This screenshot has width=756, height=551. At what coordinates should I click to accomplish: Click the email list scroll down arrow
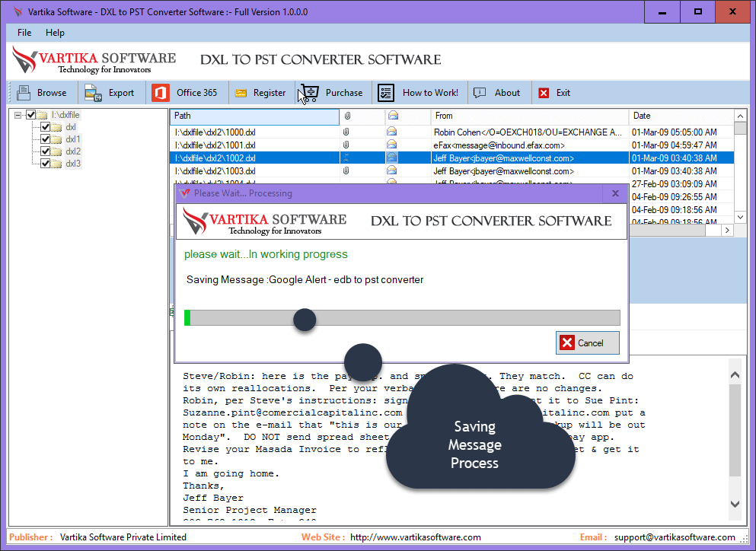(x=741, y=218)
